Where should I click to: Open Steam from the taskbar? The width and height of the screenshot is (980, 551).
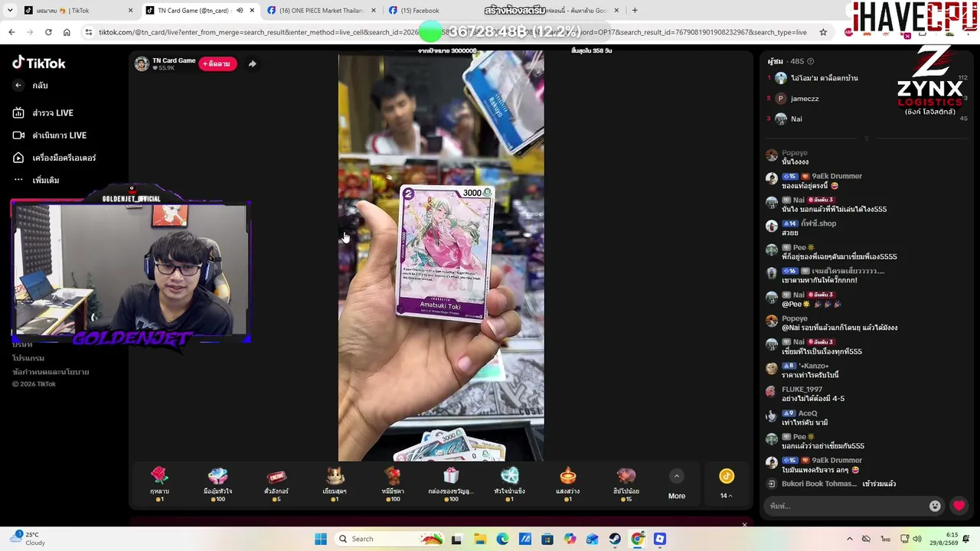pos(615,539)
